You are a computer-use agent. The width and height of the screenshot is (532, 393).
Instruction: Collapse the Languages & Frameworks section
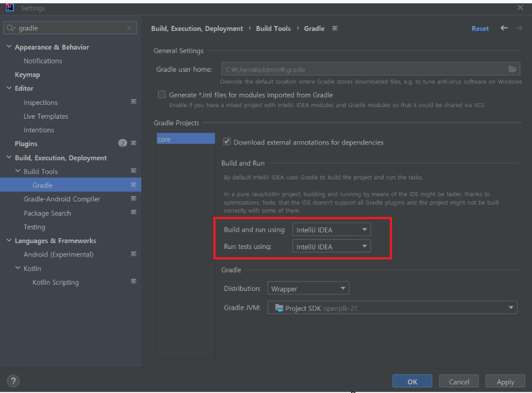point(9,241)
